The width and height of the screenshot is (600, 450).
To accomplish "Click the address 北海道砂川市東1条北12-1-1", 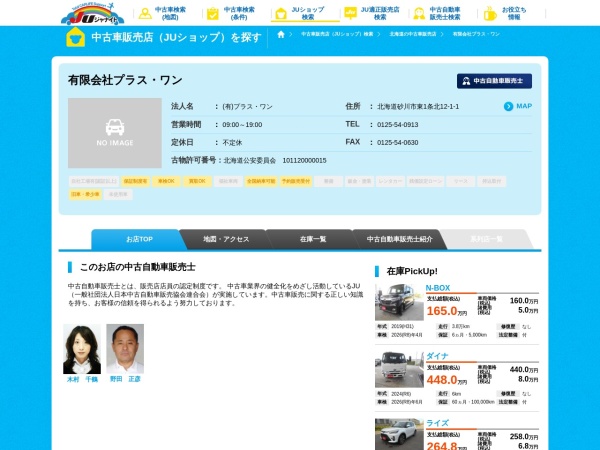I will pos(418,107).
